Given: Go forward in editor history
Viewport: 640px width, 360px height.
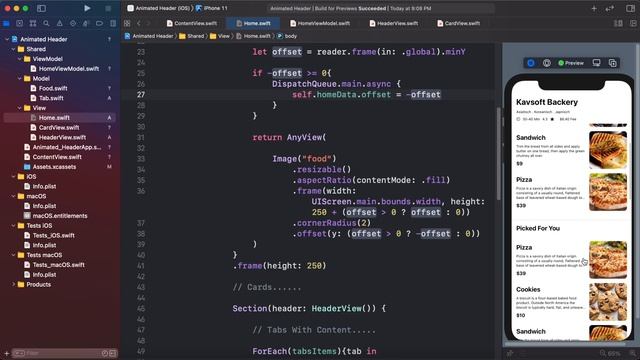Looking at the screenshot, I should click(x=149, y=23).
